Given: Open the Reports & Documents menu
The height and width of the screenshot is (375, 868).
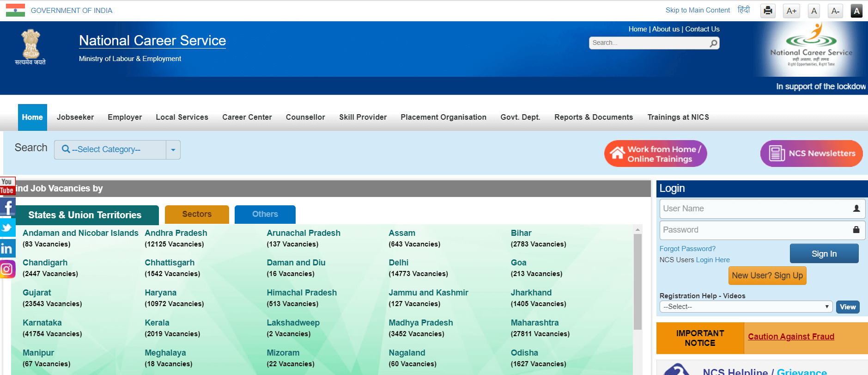Looking at the screenshot, I should [x=594, y=117].
